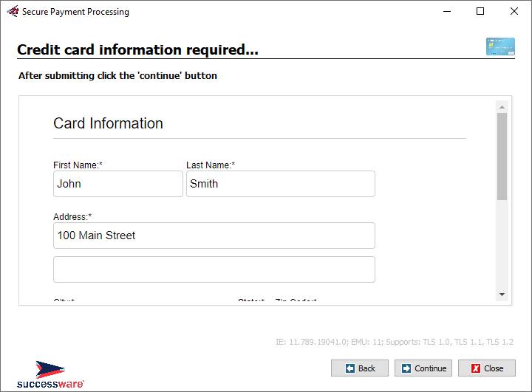Click the Close button with red X

486,368
